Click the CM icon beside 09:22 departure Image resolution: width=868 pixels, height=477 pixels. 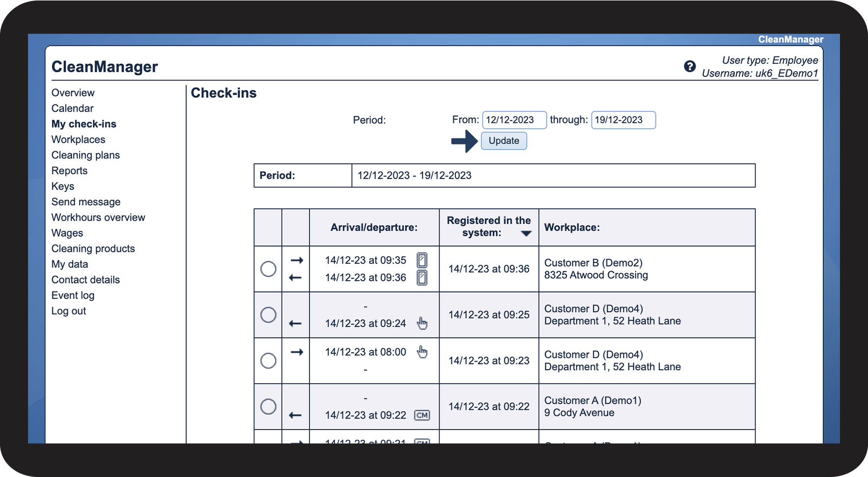point(422,415)
